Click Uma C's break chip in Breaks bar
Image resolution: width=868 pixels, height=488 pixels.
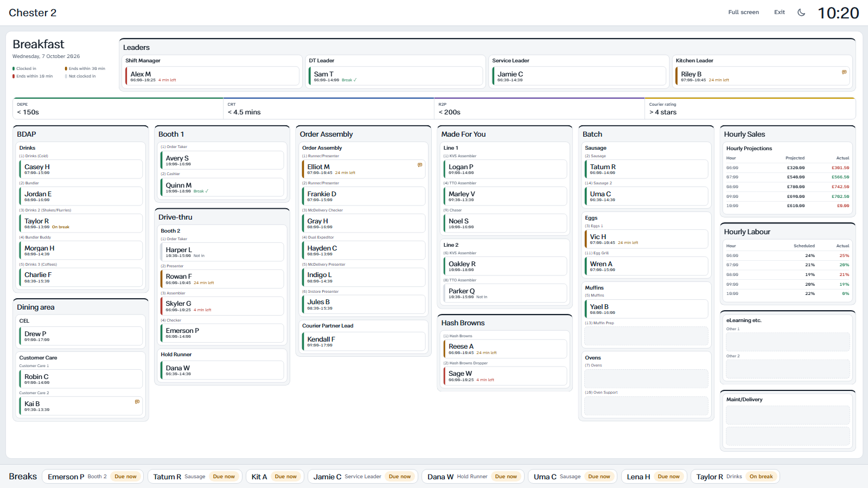click(x=572, y=477)
